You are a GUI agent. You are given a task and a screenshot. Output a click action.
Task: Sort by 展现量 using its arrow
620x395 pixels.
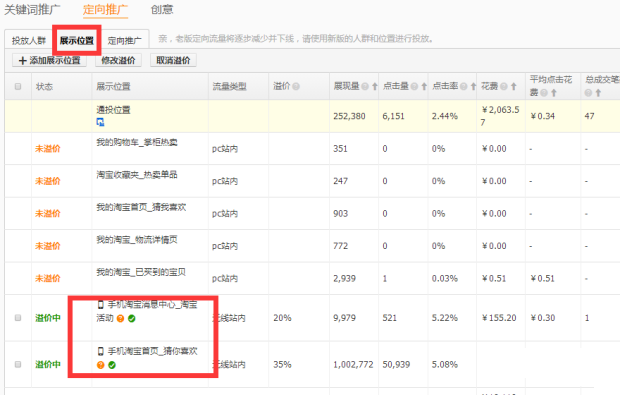[374, 86]
